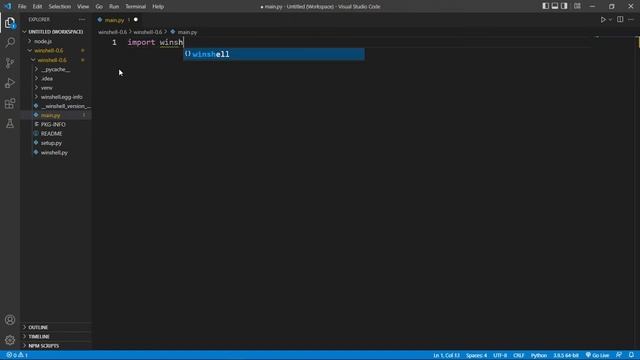This screenshot has height=360, width=640.
Task: Open the Go menu
Action: pos(99,7)
